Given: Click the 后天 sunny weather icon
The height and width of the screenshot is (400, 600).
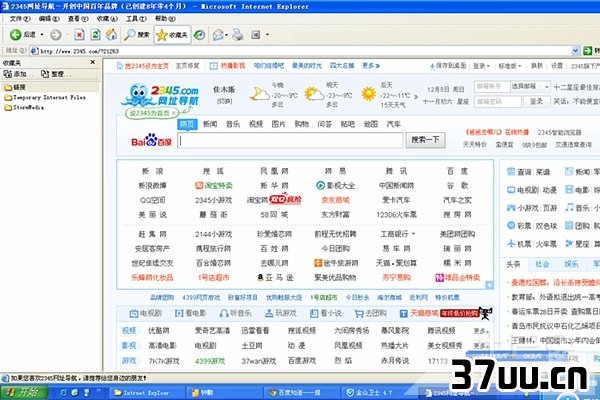Looking at the screenshot, I should 368,94.
